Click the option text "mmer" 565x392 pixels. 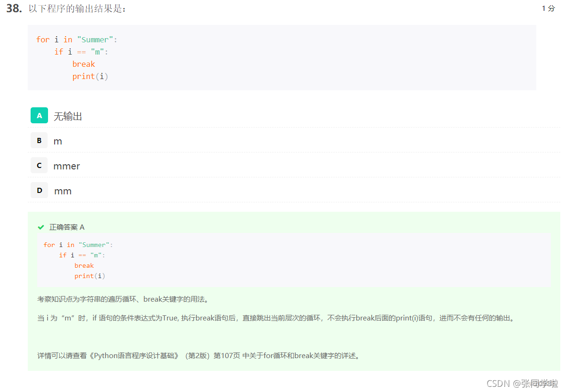pyautogui.click(x=66, y=166)
